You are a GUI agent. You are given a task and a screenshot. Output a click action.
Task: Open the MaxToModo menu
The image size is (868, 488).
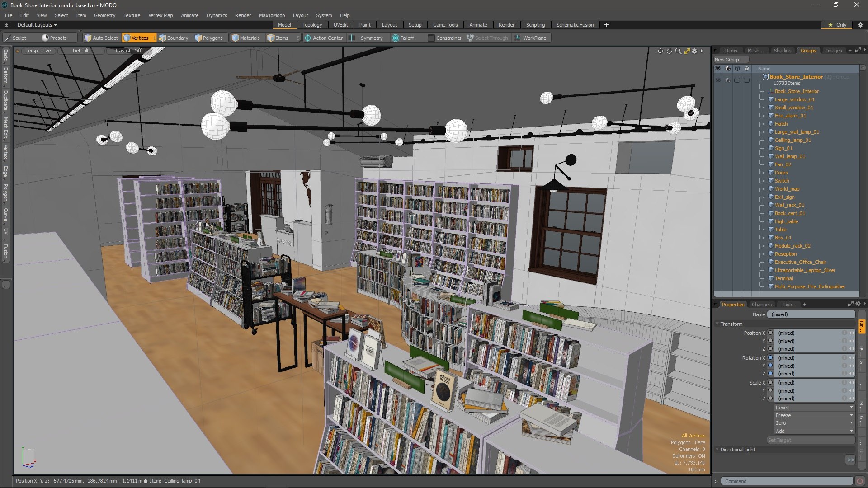272,15
